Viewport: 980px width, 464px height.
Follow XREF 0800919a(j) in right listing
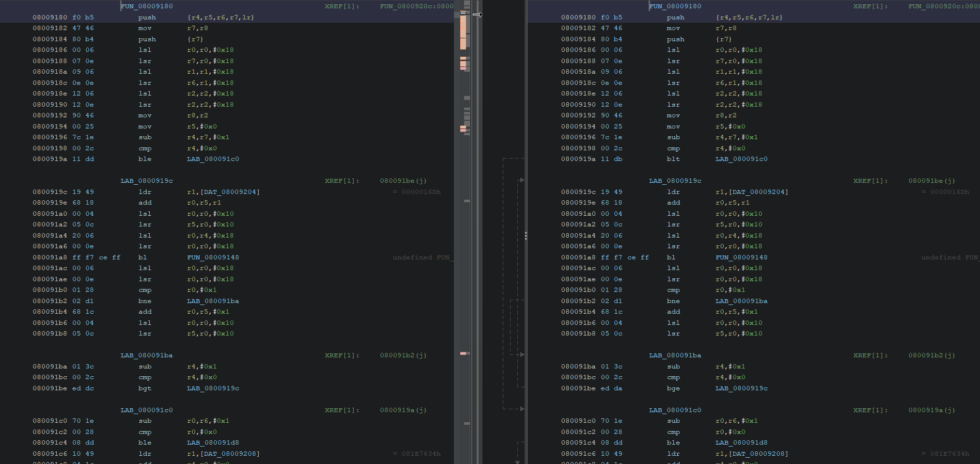coord(932,410)
